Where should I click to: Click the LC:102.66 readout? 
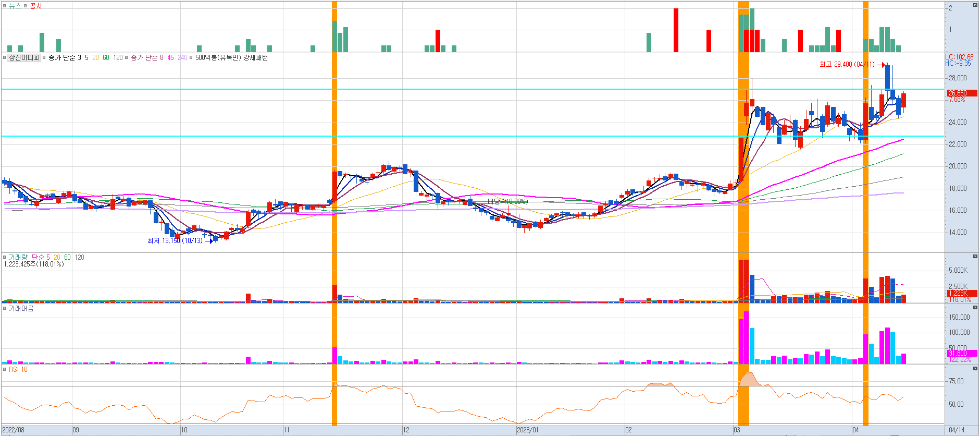pyautogui.click(x=959, y=57)
